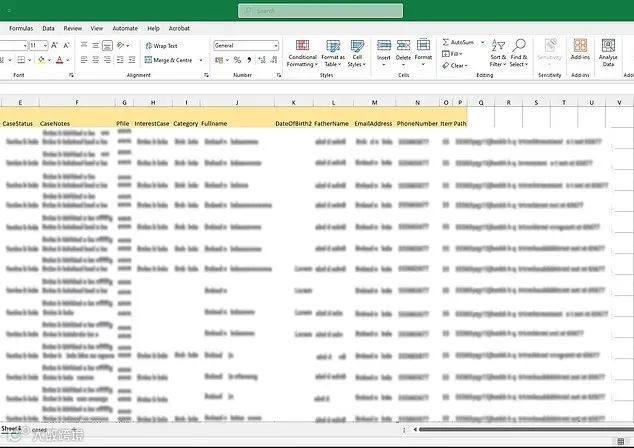Click the Search box in title bar

tap(320, 11)
